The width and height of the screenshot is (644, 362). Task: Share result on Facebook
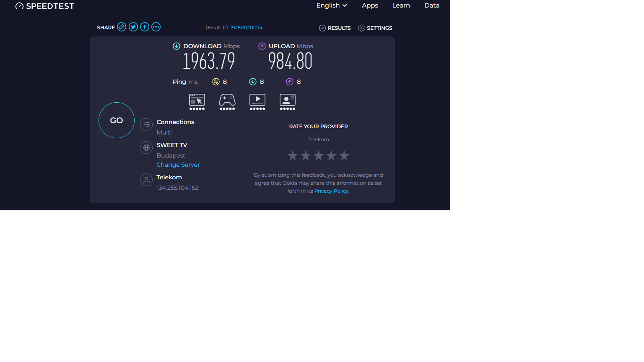pyautogui.click(x=145, y=27)
